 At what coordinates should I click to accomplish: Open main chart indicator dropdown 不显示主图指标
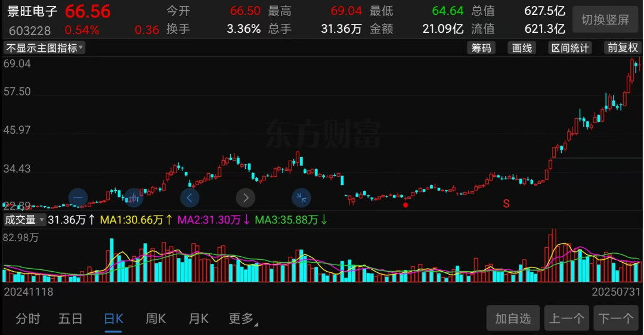[44, 48]
